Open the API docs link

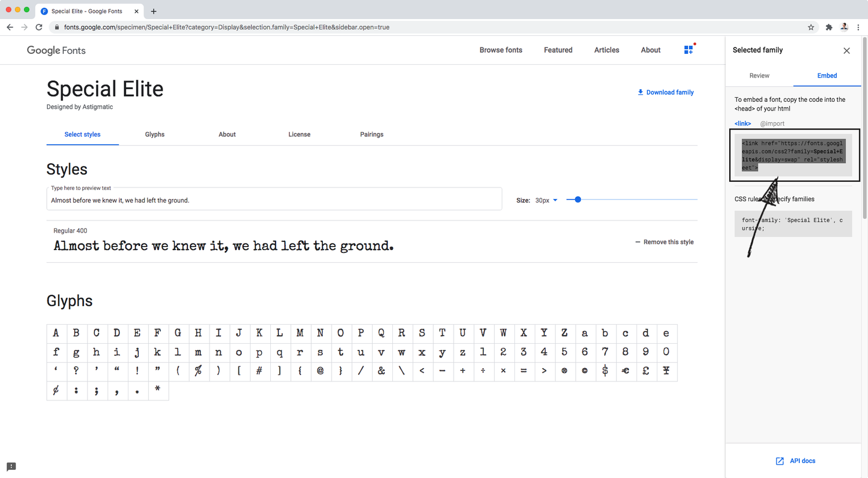click(796, 461)
